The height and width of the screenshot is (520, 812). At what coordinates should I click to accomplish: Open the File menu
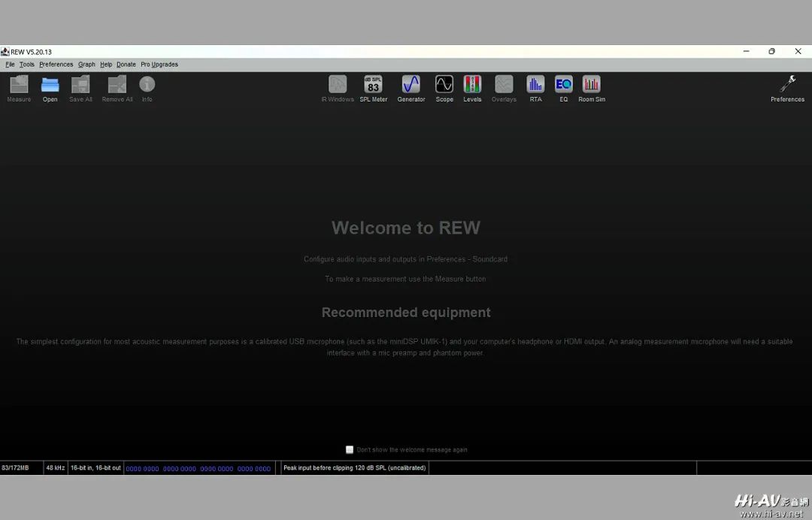coord(10,65)
